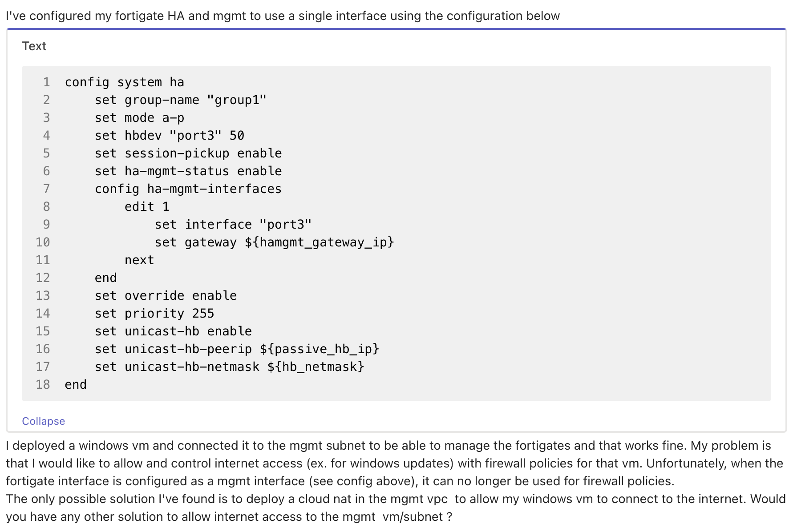Click the 'config ha-mgmt-interfaces' line

tap(188, 189)
